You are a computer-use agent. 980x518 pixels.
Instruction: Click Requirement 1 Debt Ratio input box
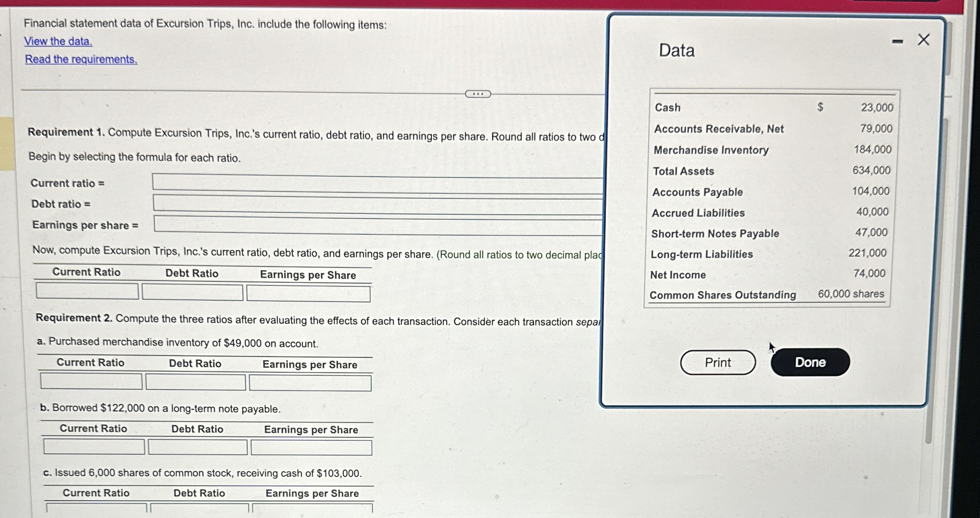pos(192,292)
